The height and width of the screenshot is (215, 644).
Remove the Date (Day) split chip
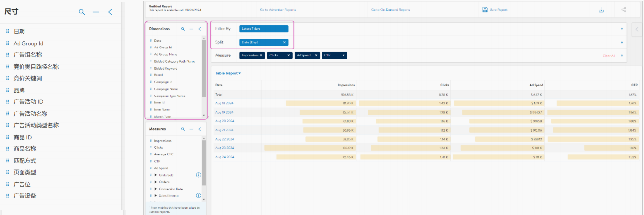(x=284, y=43)
